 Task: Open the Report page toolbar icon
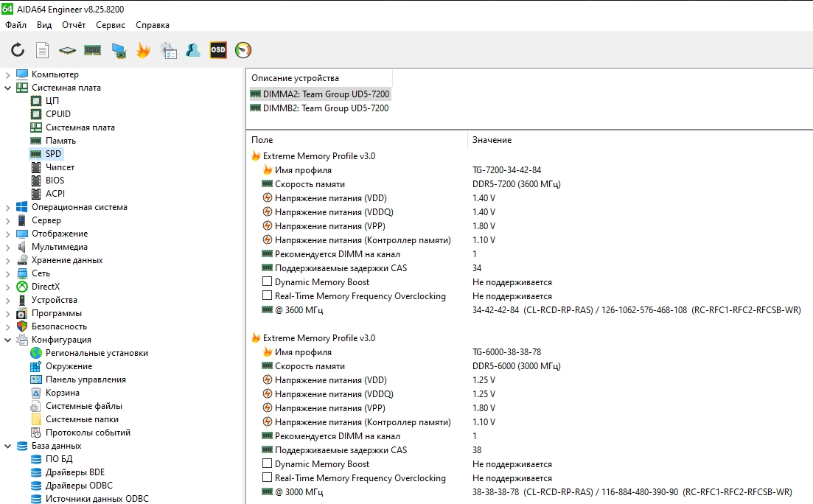[43, 50]
